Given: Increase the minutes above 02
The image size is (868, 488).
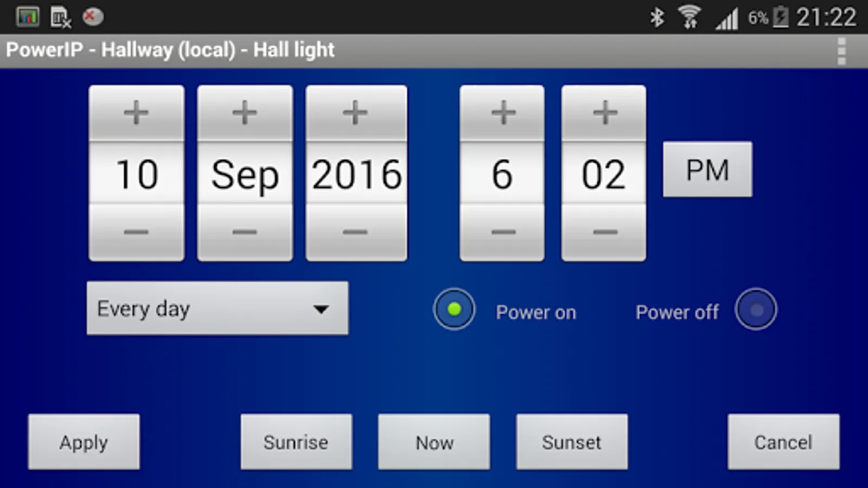Looking at the screenshot, I should point(604,113).
